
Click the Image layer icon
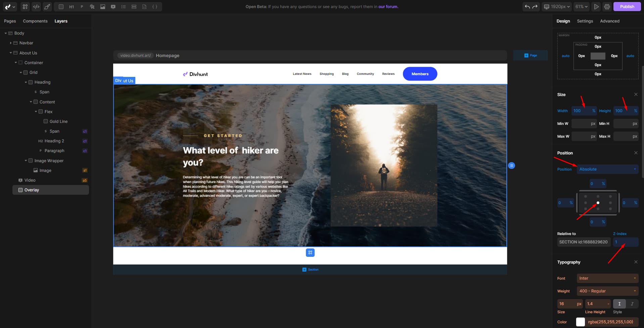(36, 171)
